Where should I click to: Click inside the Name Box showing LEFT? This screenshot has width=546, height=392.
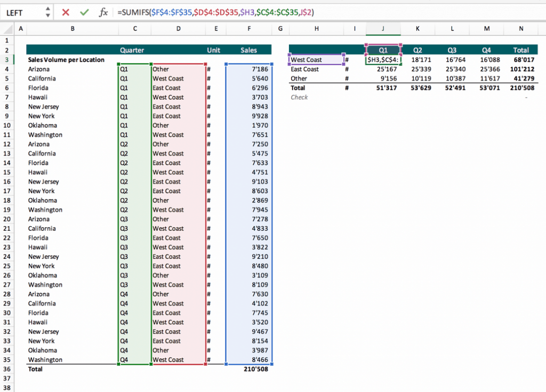point(22,13)
